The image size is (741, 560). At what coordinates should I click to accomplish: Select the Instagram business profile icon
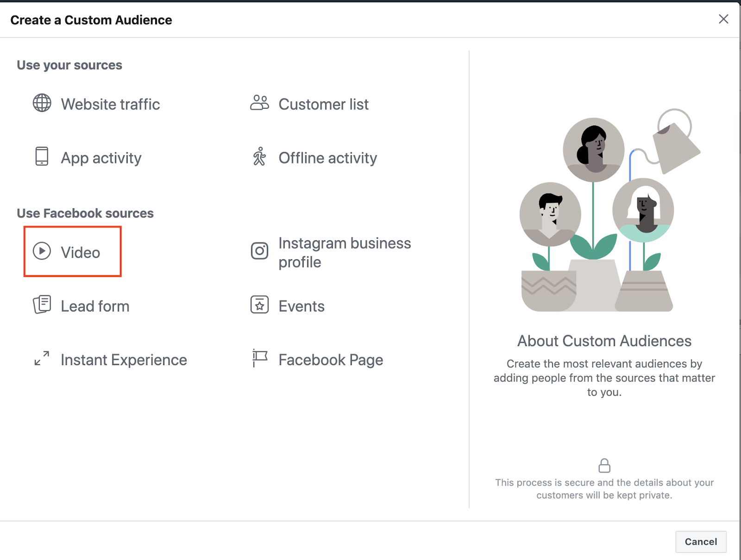coord(259,251)
